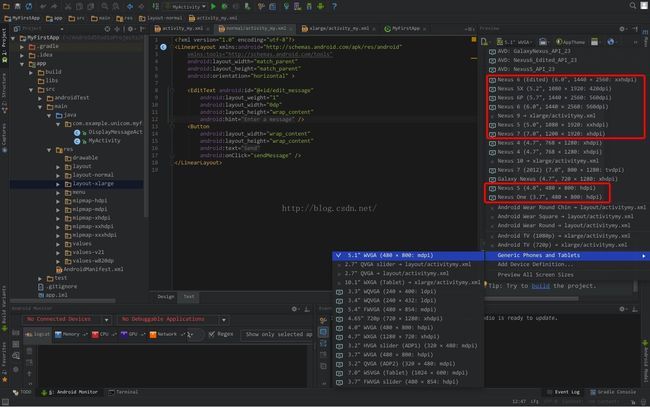This screenshot has height=407, width=650.
Task: Click the Preview panel settings gear
Action: point(622,29)
